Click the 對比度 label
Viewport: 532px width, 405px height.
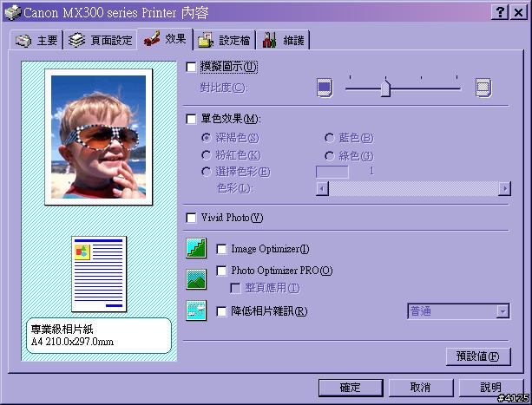(x=224, y=88)
